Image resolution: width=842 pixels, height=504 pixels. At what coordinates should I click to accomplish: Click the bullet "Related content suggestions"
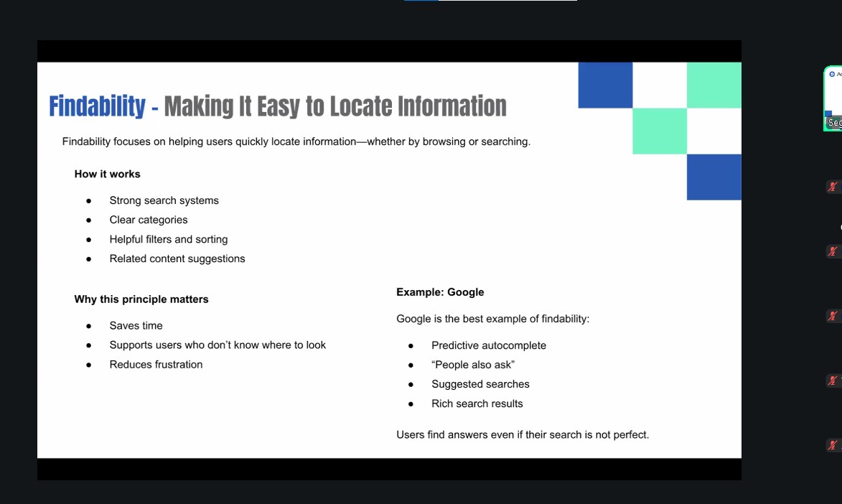177,258
